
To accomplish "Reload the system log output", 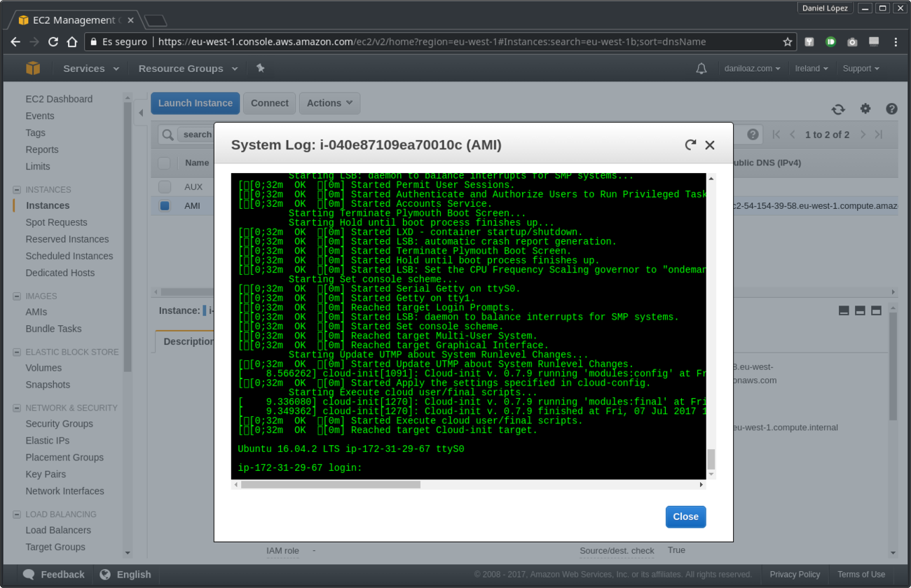I will (x=690, y=144).
